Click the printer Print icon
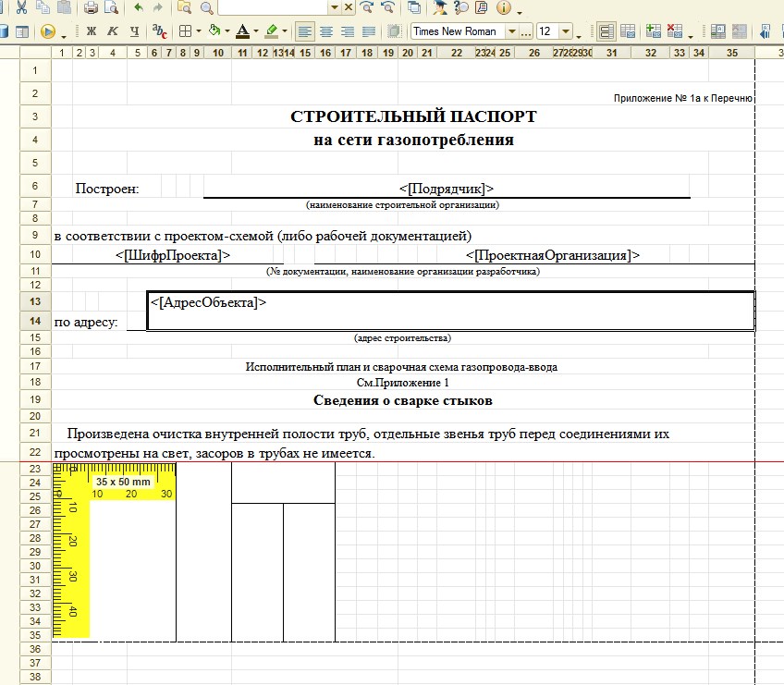This screenshot has height=685, width=784. pos(91,7)
